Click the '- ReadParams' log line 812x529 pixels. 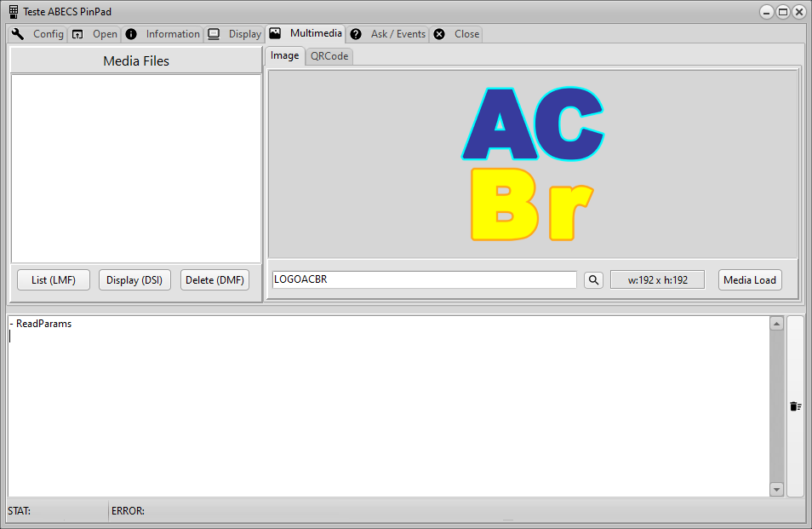click(x=41, y=324)
